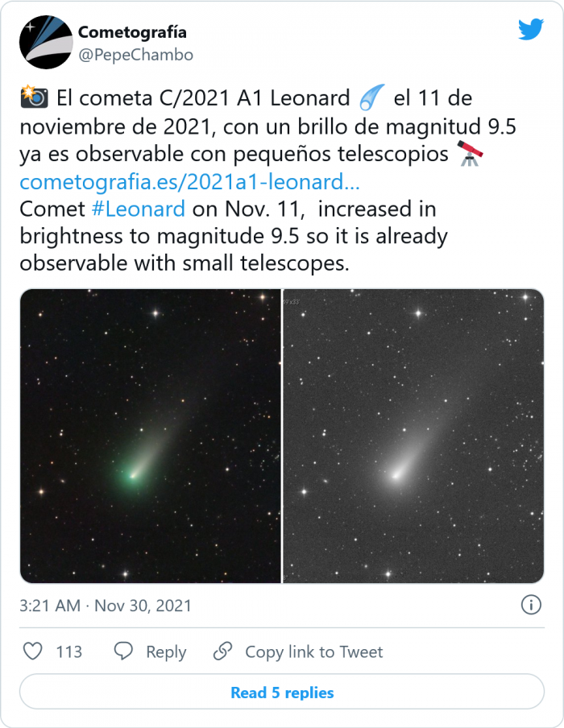The image size is (564, 728).
Task: Click the Reply label
Action: pos(166,652)
